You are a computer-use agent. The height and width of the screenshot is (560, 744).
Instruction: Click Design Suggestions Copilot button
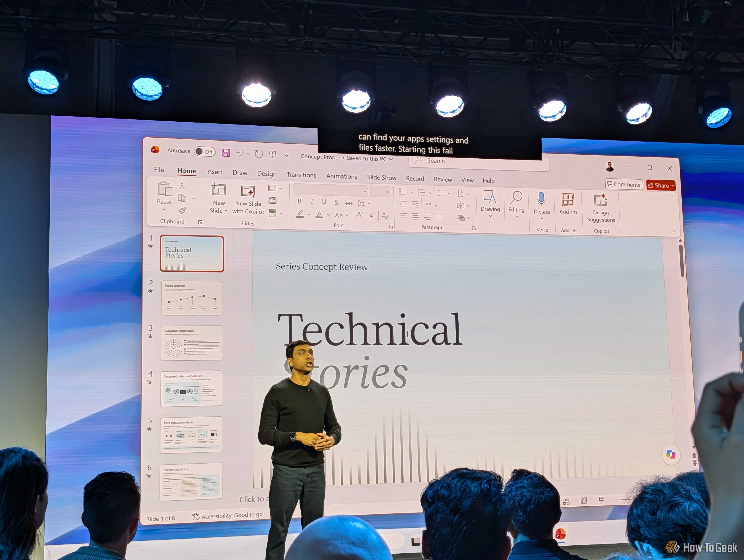[601, 208]
